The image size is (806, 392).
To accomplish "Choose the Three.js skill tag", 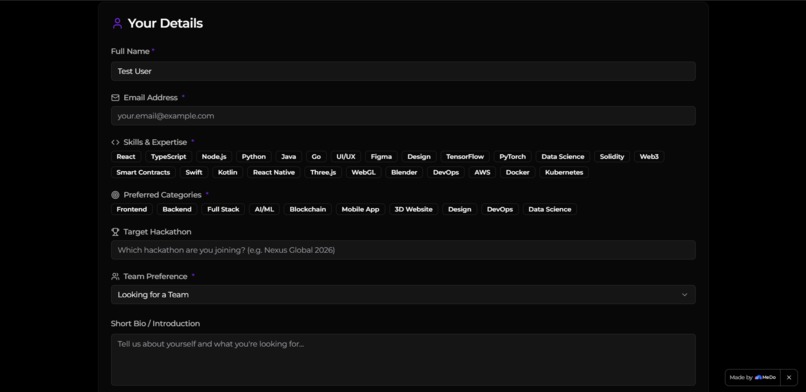I will click(x=323, y=173).
